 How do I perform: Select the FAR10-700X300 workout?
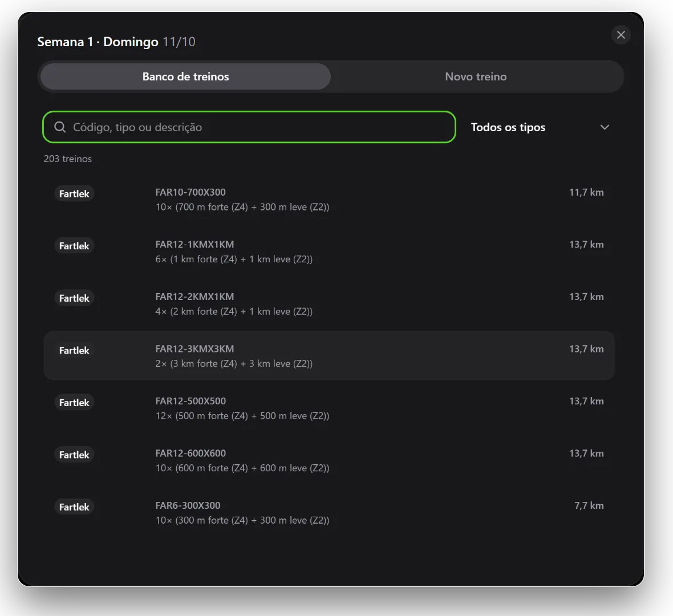pos(329,199)
